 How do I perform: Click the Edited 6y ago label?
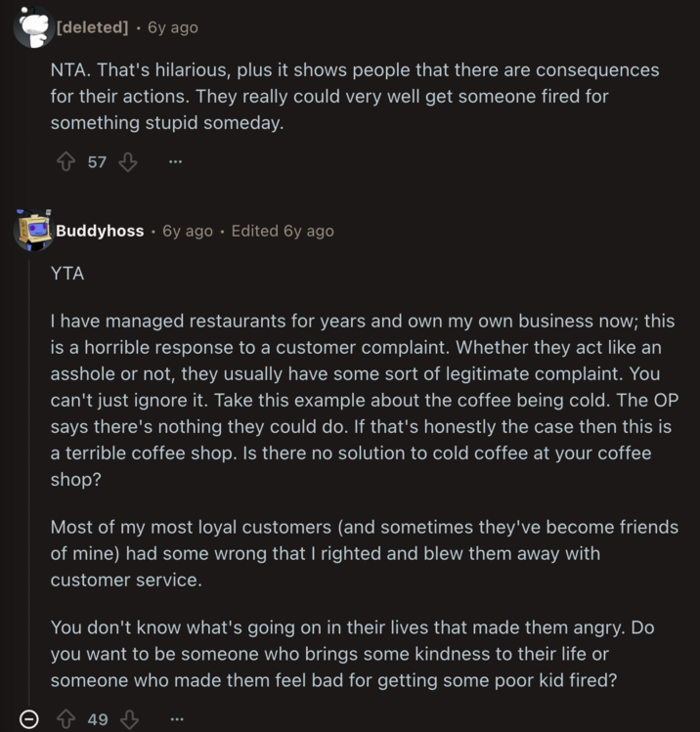pyautogui.click(x=283, y=232)
